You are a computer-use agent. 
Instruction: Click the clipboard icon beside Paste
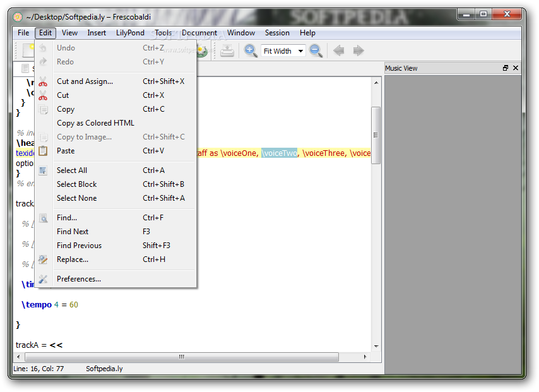(x=43, y=151)
